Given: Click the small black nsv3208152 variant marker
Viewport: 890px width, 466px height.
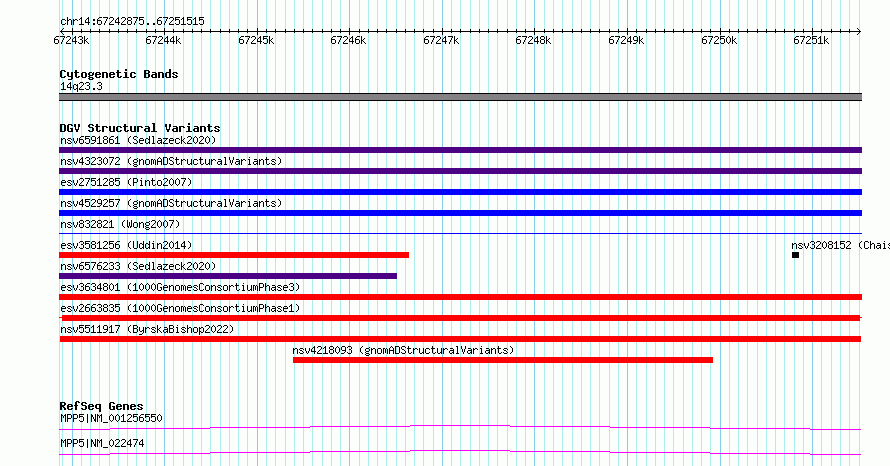Looking at the screenshot, I should click(x=795, y=255).
